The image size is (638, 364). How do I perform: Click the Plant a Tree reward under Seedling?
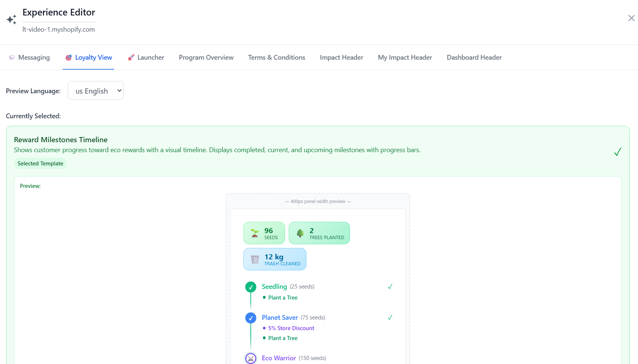(282, 297)
